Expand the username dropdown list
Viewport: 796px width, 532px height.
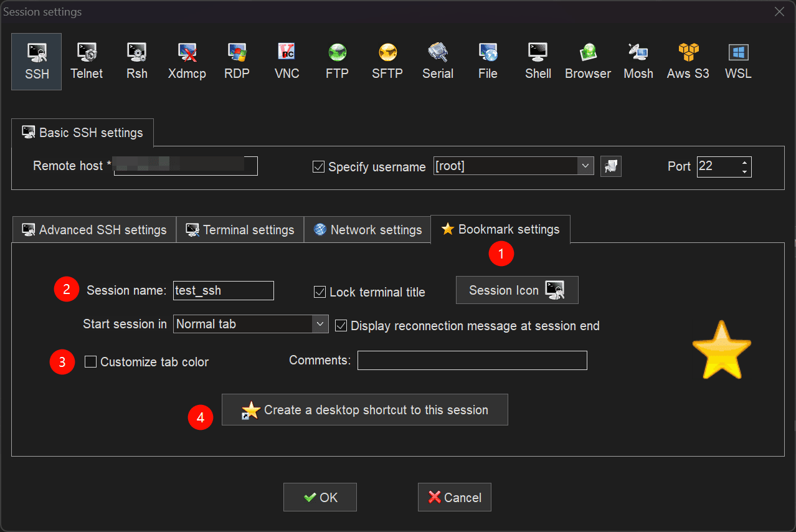(x=585, y=166)
